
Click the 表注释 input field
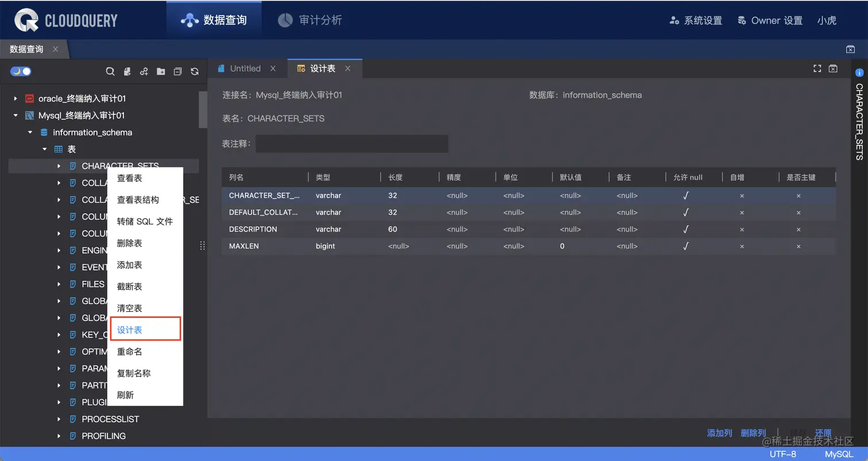[352, 144]
